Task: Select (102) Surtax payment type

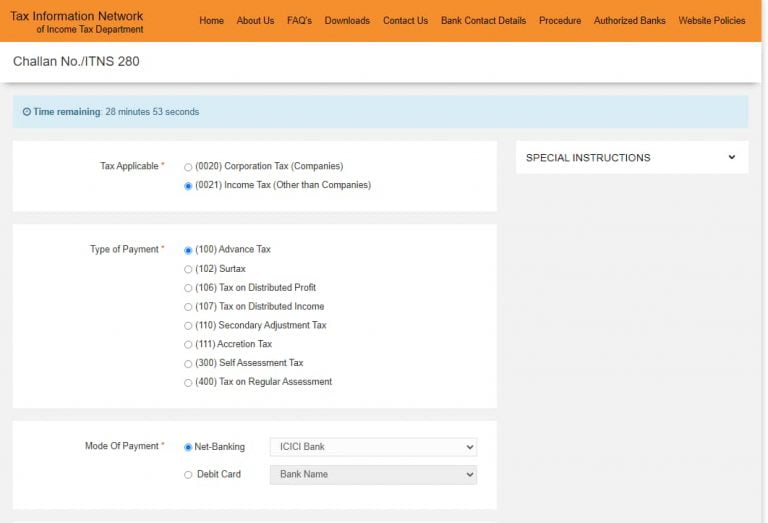Action: (188, 270)
